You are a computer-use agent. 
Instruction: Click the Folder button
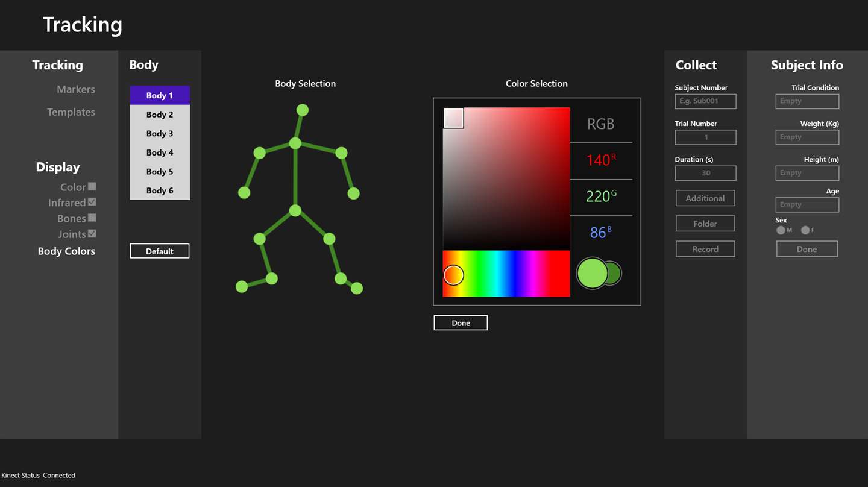(x=705, y=224)
